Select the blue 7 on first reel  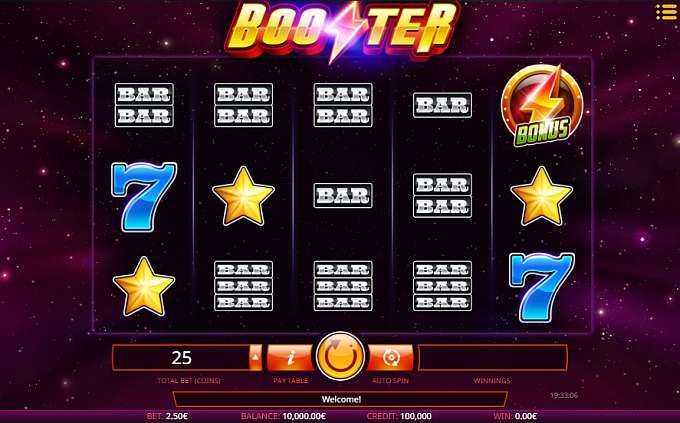pyautogui.click(x=144, y=197)
